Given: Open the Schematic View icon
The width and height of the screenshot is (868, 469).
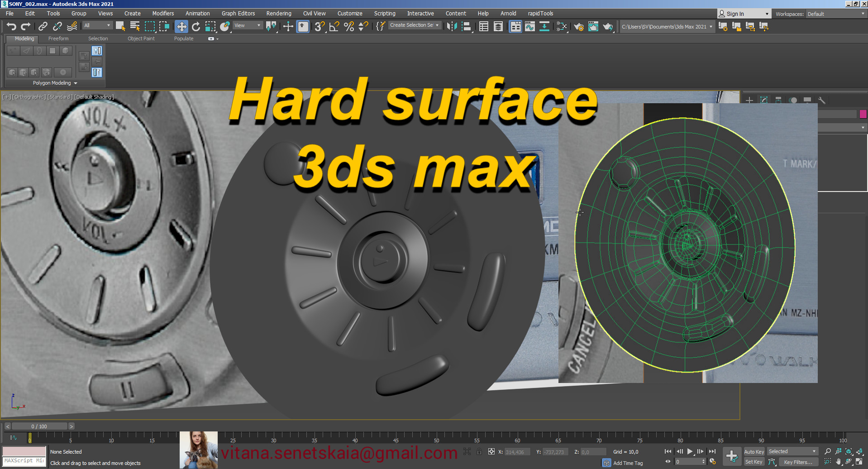Looking at the screenshot, I should click(544, 26).
